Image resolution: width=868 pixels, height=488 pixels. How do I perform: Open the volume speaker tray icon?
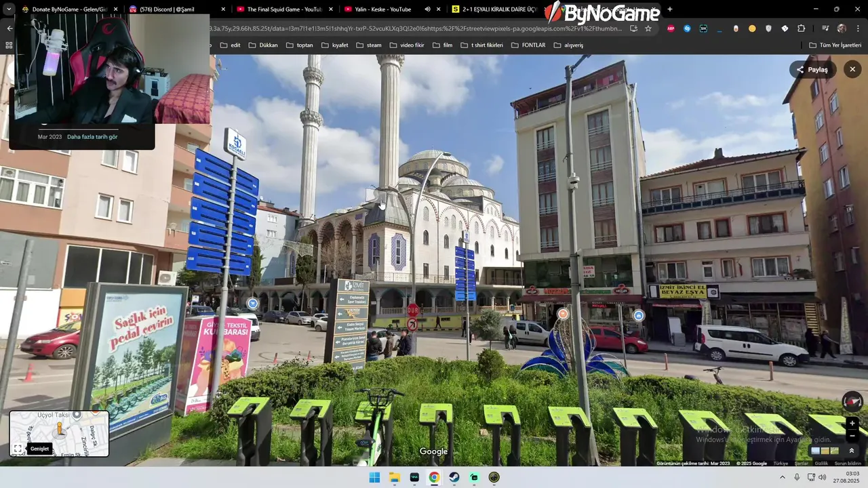pyautogui.click(x=822, y=477)
